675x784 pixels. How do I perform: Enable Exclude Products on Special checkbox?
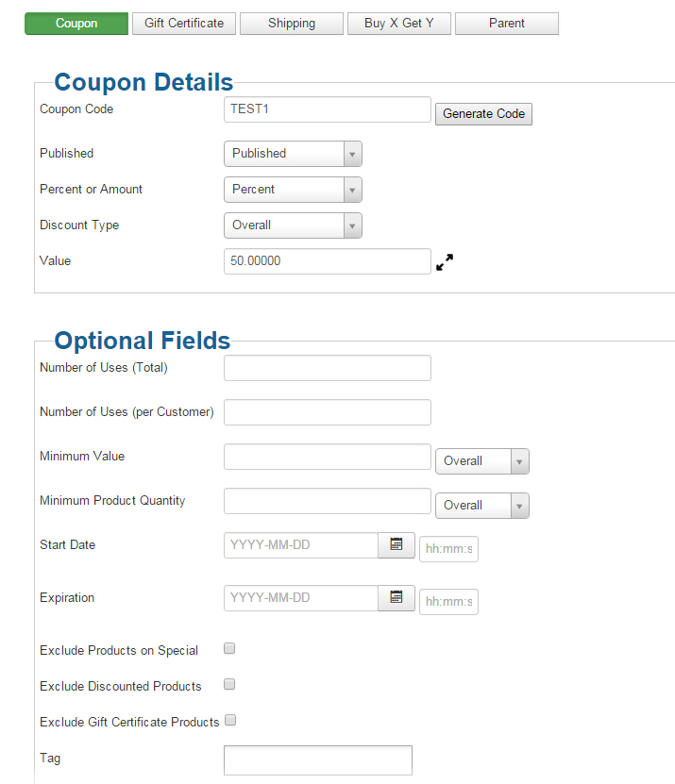[229, 649]
